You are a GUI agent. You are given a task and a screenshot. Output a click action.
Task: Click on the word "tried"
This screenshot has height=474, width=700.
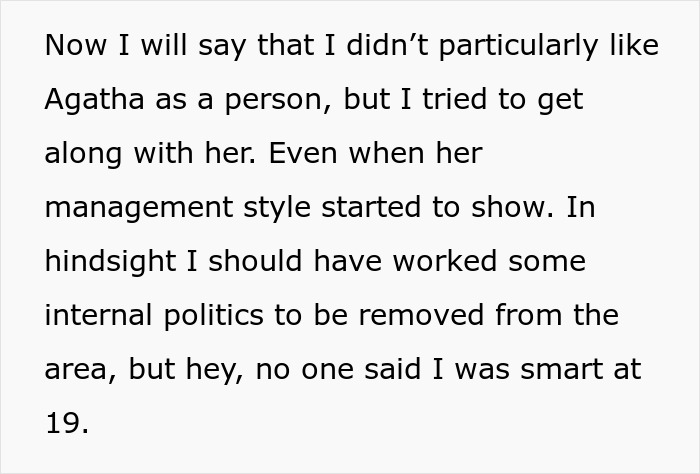pyautogui.click(x=446, y=101)
